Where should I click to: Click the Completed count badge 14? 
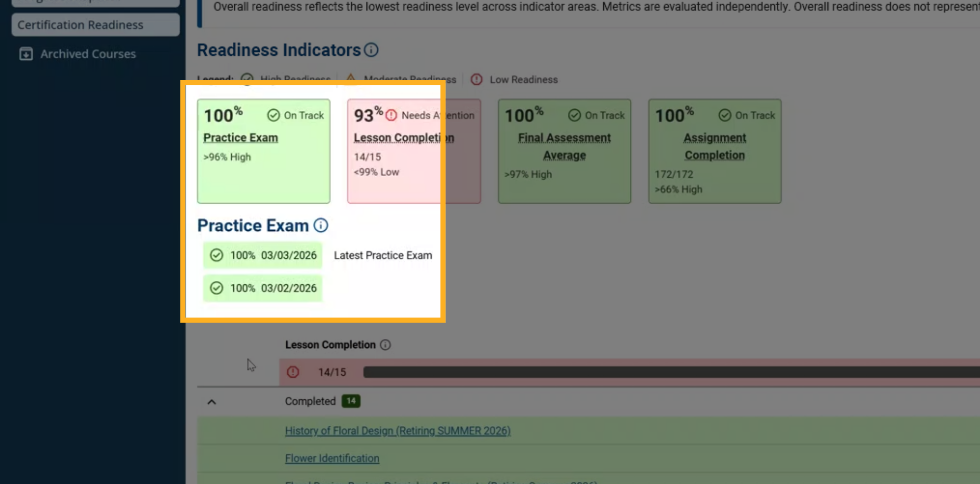(x=351, y=401)
